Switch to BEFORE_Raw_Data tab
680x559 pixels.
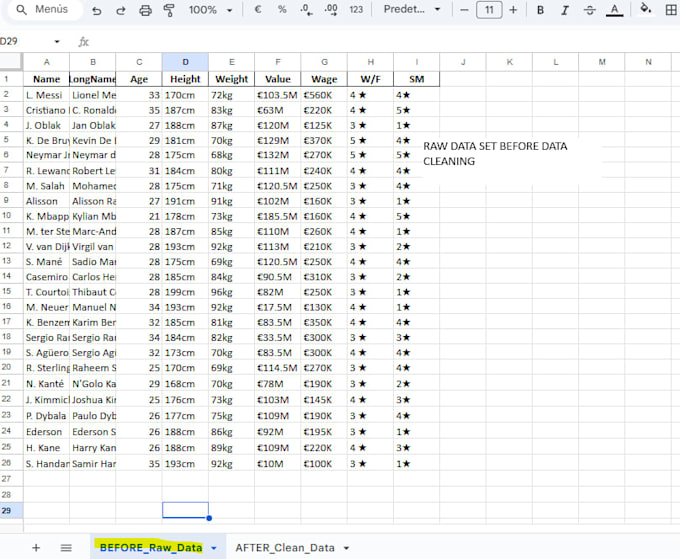(151, 548)
